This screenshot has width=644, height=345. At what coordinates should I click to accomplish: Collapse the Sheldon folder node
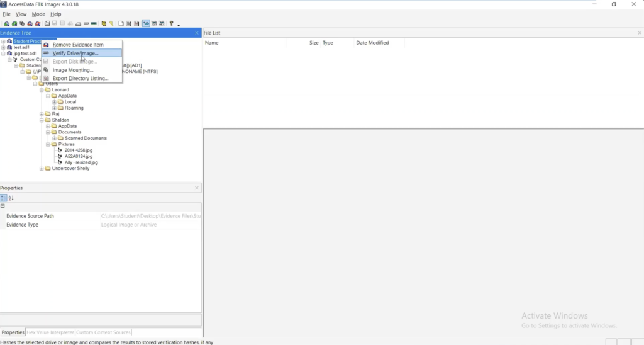(42, 120)
